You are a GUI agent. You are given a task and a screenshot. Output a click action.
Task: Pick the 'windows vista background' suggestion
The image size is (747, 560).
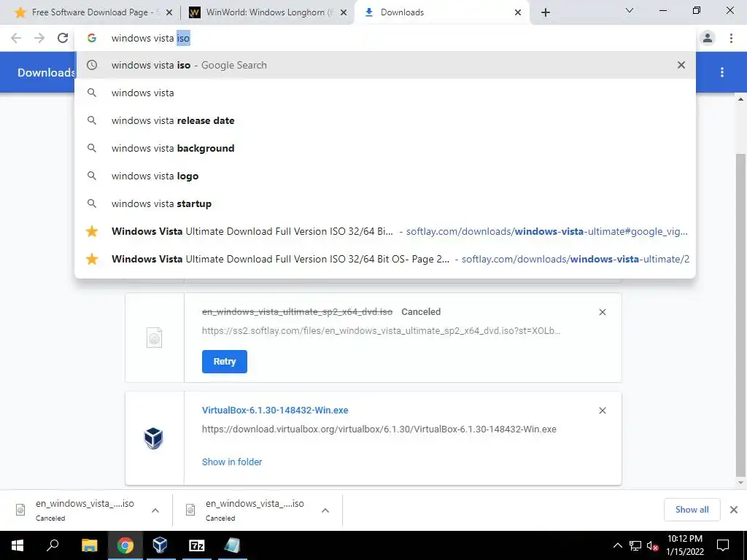pyautogui.click(x=385, y=148)
